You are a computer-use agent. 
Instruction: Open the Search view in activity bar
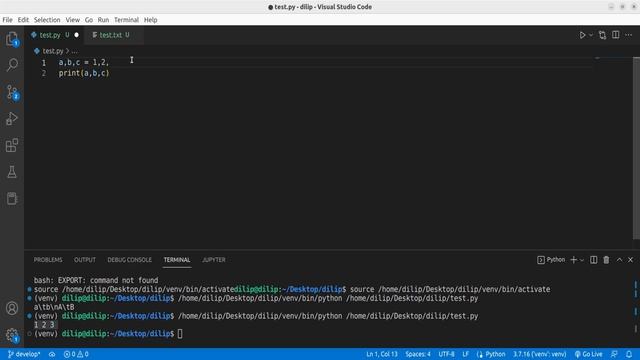tap(12, 65)
